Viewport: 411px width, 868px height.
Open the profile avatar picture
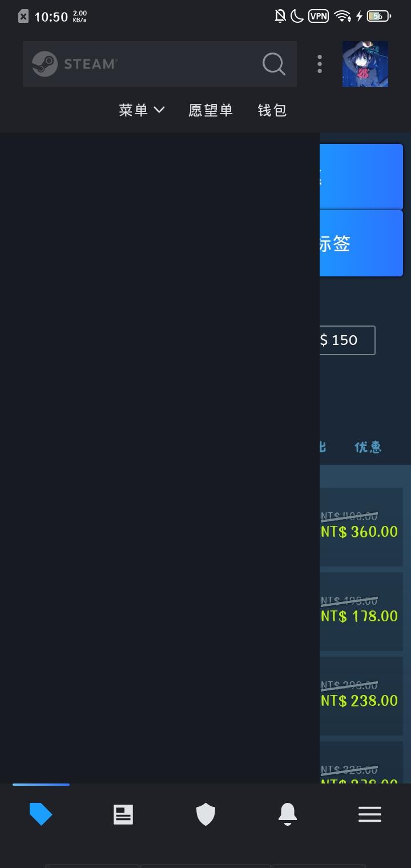point(365,64)
